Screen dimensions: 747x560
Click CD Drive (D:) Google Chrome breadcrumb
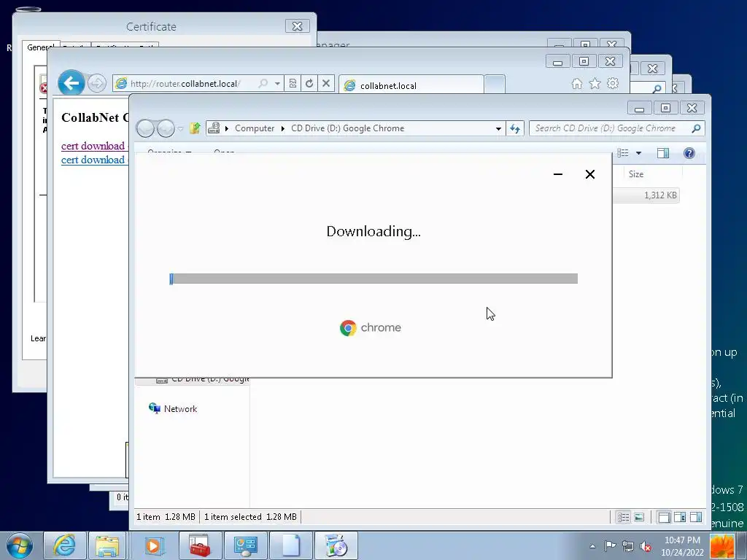point(347,128)
